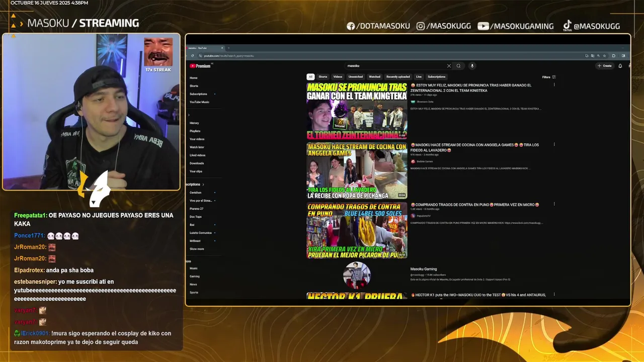Select the Watched filter chip
644x362 pixels.
[375, 77]
